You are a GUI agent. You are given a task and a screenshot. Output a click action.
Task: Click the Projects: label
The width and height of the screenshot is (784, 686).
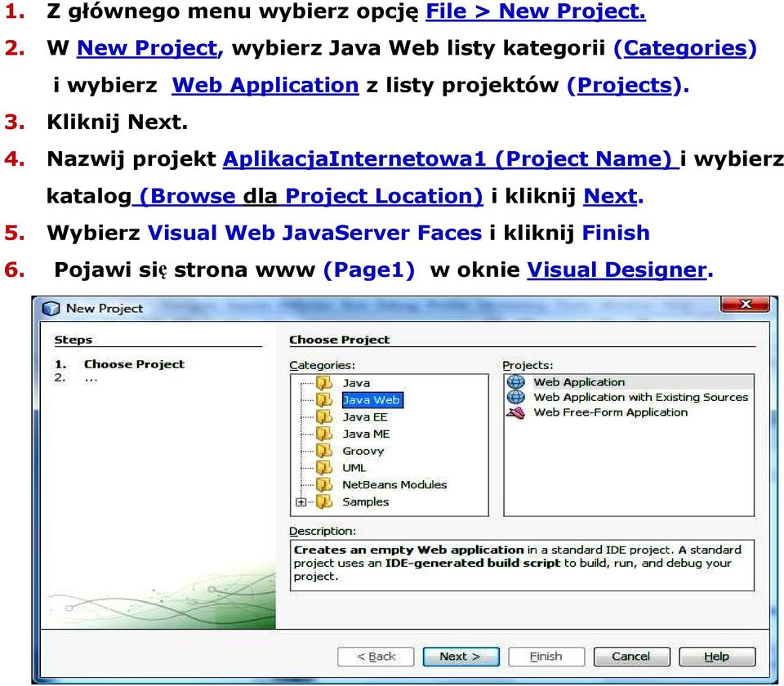tap(528, 366)
